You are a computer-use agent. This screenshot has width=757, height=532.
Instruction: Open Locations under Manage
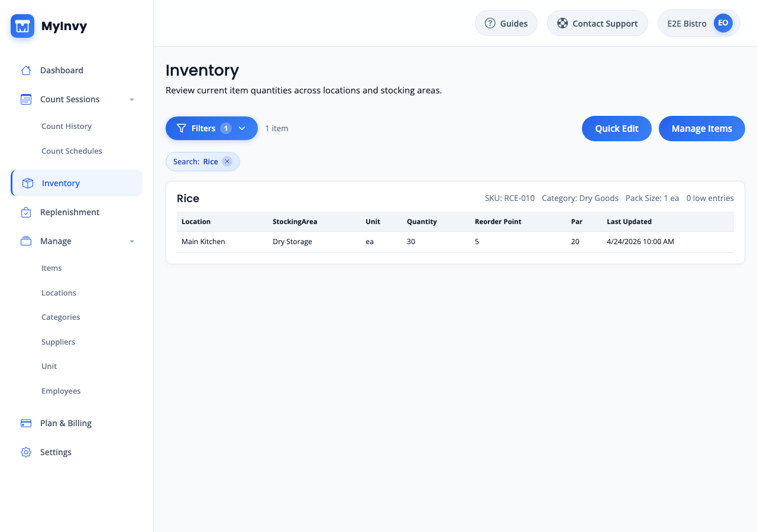pos(59,293)
